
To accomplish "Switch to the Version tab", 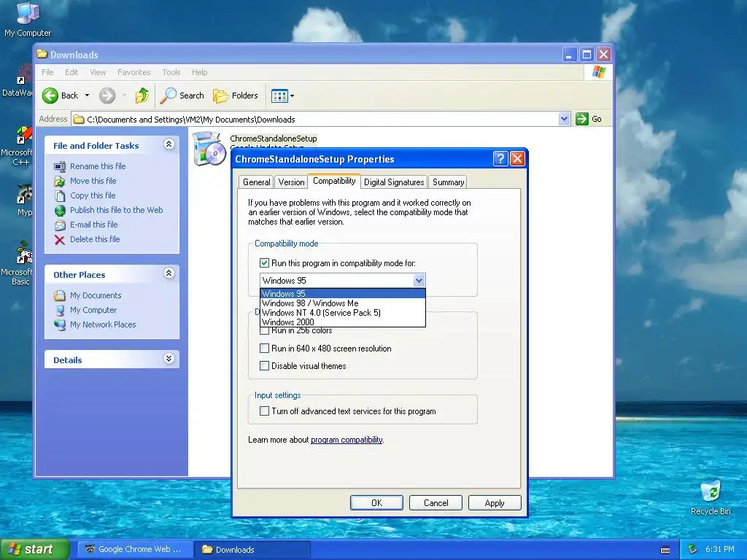I will 291,182.
